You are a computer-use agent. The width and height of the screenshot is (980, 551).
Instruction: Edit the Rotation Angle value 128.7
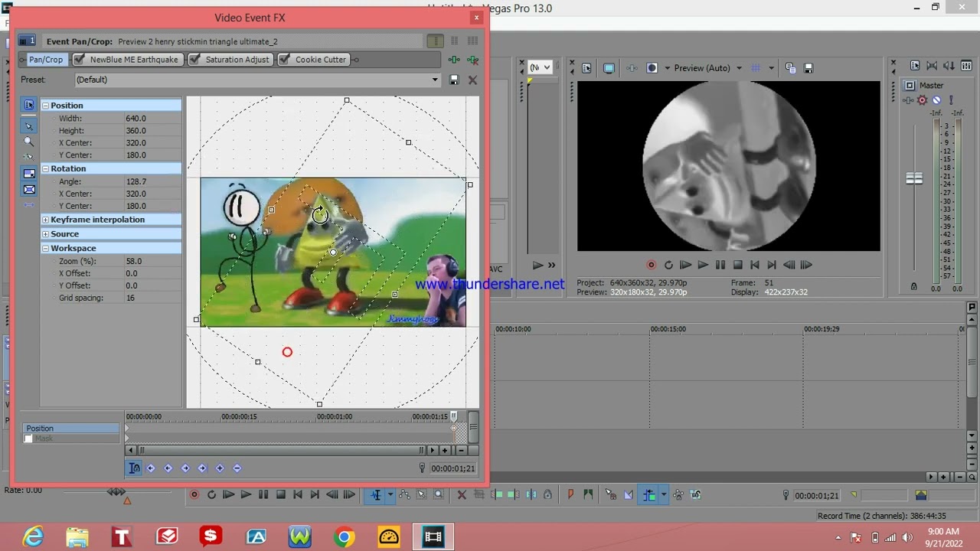coord(152,182)
